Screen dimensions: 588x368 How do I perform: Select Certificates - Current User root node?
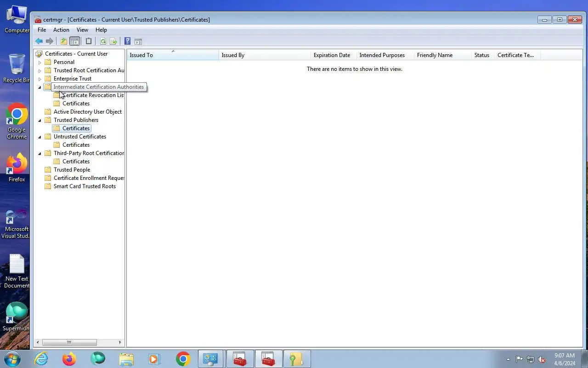tap(76, 54)
